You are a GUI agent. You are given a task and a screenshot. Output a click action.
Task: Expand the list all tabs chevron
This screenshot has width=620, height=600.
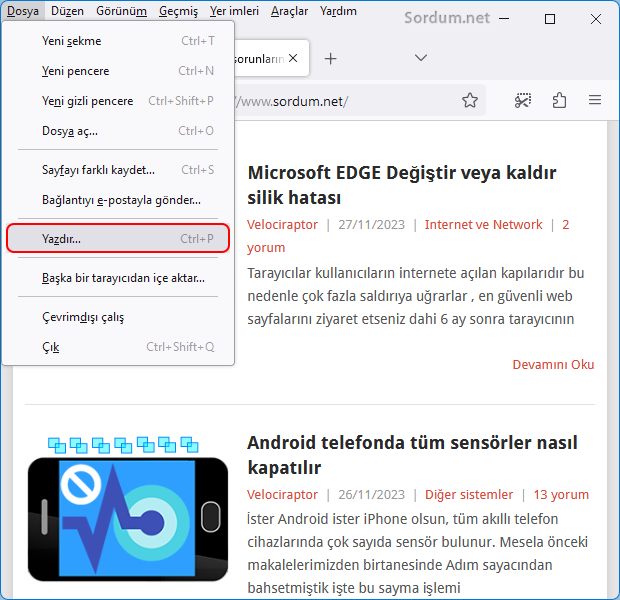(x=421, y=58)
